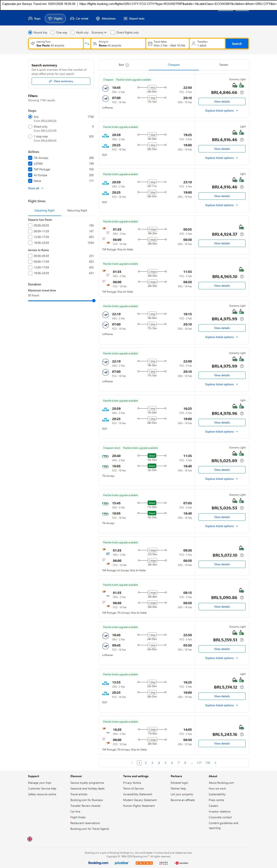Click the UK flag language icon
The width and height of the screenshot is (277, 868).
coord(30,839)
